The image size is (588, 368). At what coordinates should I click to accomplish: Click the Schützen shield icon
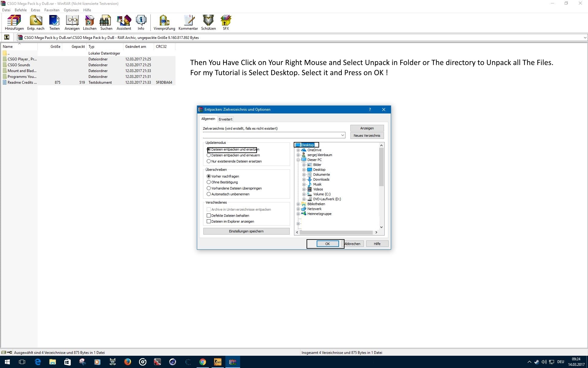(208, 23)
